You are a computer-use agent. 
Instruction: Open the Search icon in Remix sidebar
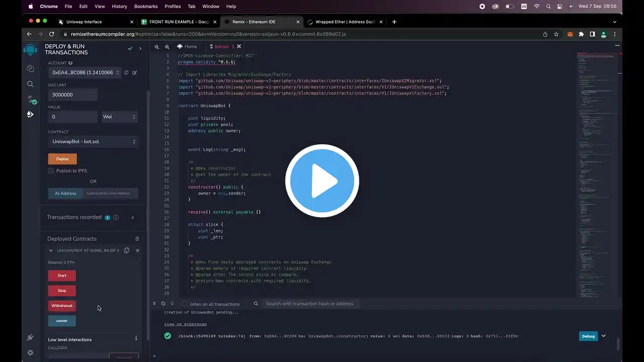click(x=30, y=84)
